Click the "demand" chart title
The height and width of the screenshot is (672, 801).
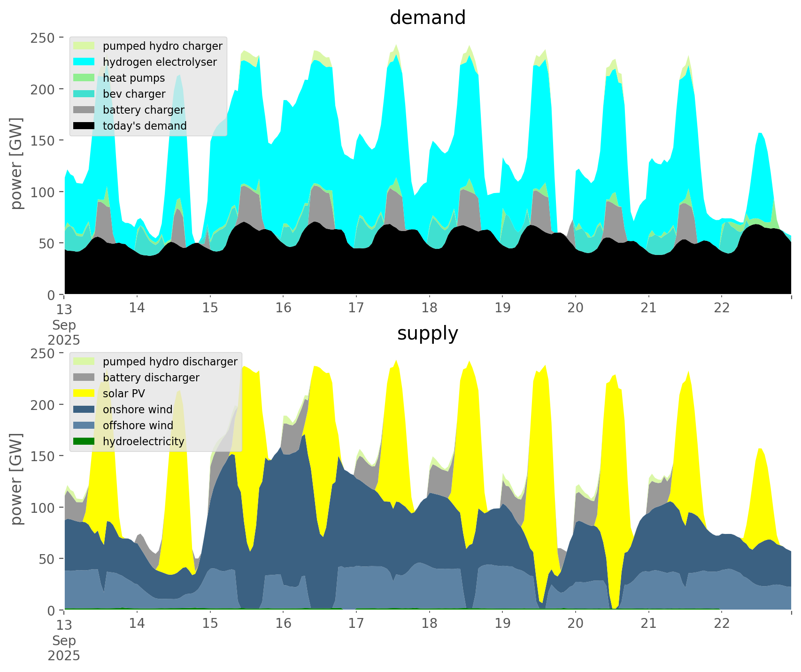(427, 18)
